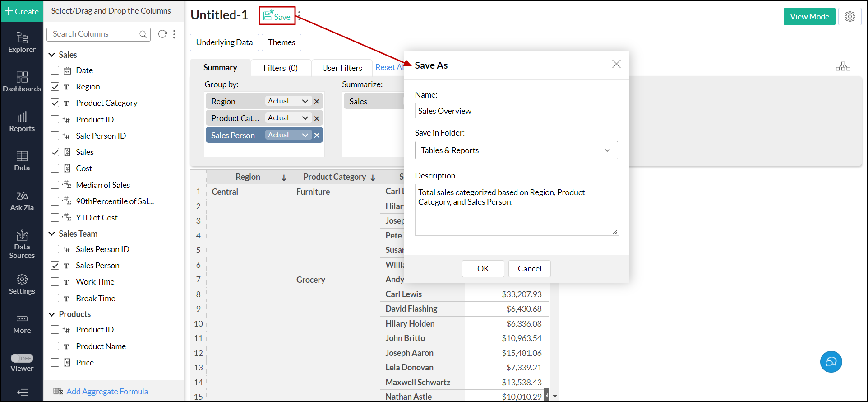The height and width of the screenshot is (402, 868).
Task: Collapse the Sales Team group
Action: pyautogui.click(x=52, y=234)
